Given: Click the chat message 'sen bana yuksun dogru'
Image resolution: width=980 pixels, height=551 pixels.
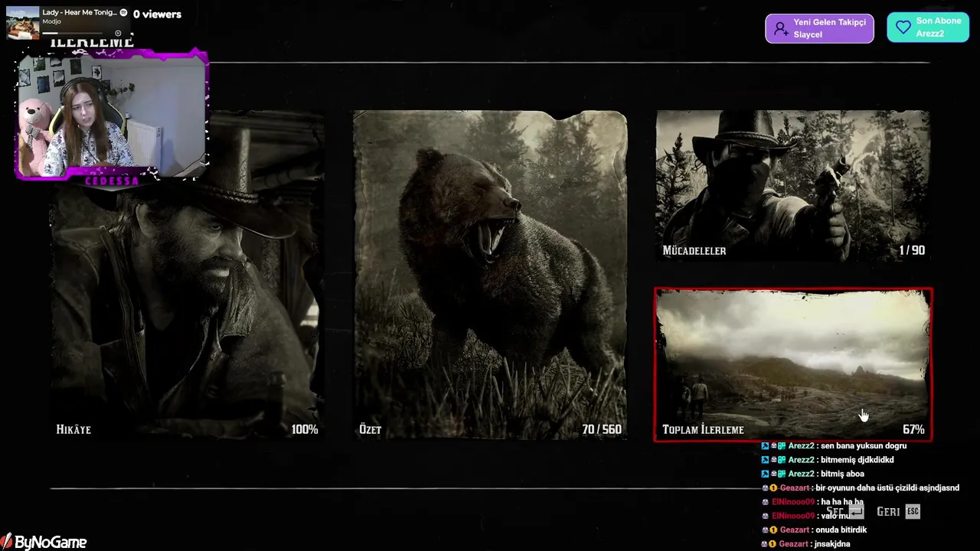Looking at the screenshot, I should [864, 445].
